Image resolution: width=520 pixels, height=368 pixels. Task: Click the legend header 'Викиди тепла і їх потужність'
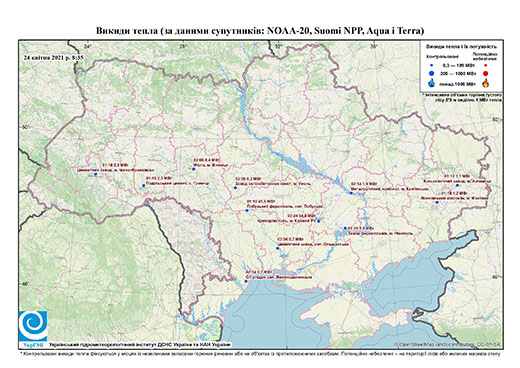click(x=462, y=47)
